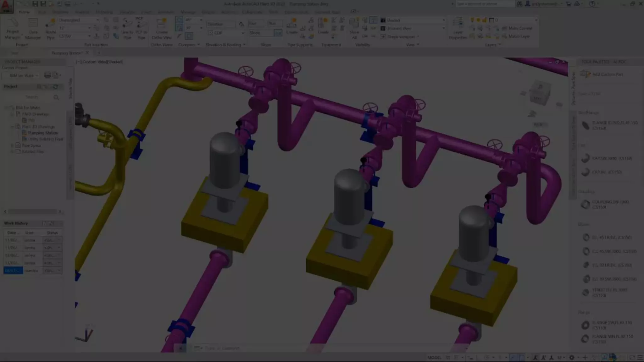Select the Pumping Station drawing tab
644x362 pixels.
(x=67, y=53)
